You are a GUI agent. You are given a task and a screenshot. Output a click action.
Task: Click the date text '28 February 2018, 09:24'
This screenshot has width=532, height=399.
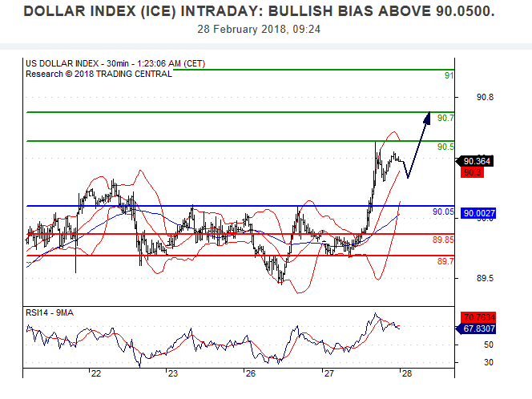point(259,29)
